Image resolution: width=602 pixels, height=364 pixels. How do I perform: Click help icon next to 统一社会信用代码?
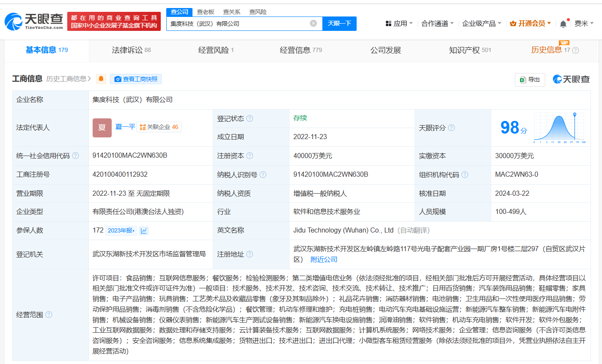pos(75,156)
